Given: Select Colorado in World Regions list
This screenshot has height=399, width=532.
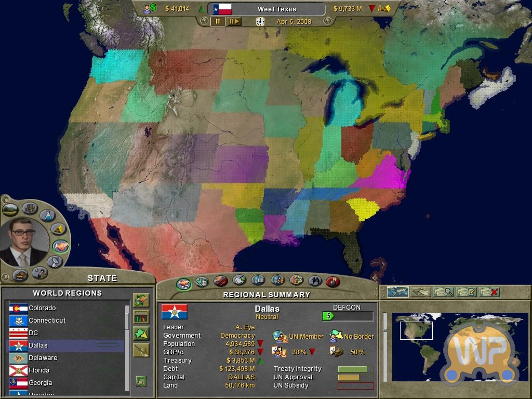Looking at the screenshot, I should (x=42, y=308).
